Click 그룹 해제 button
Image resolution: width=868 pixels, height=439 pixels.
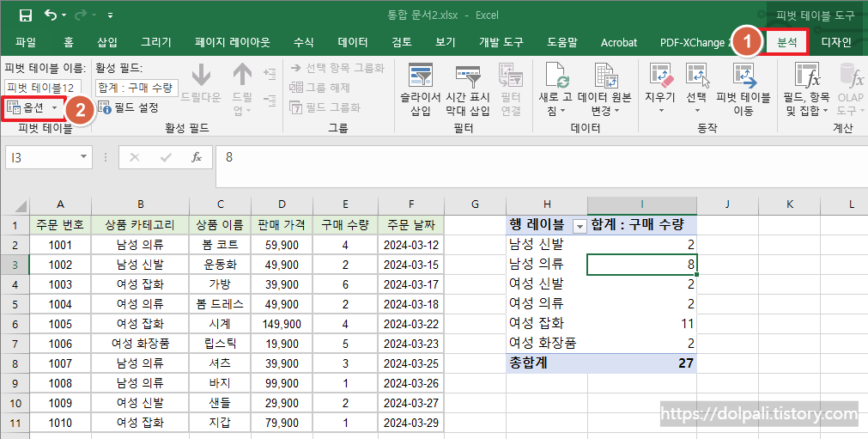[x=320, y=88]
